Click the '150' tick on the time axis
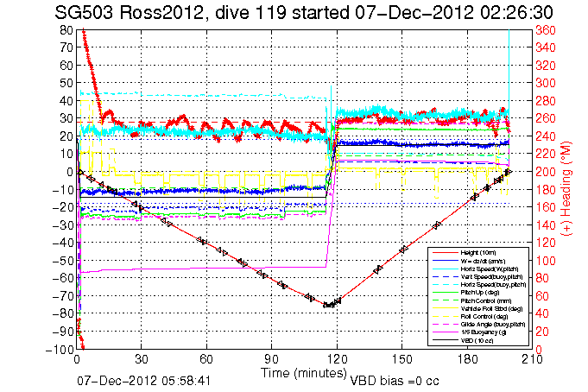 tap(402, 359)
